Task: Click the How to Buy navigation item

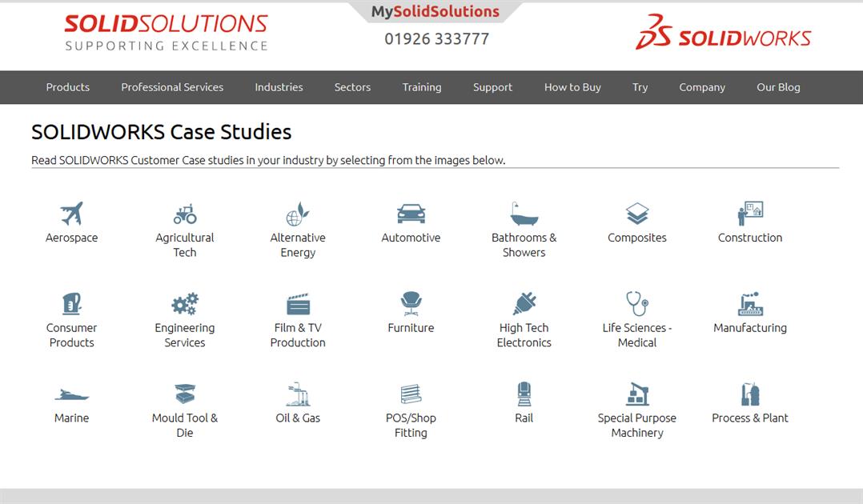Action: pyautogui.click(x=572, y=87)
